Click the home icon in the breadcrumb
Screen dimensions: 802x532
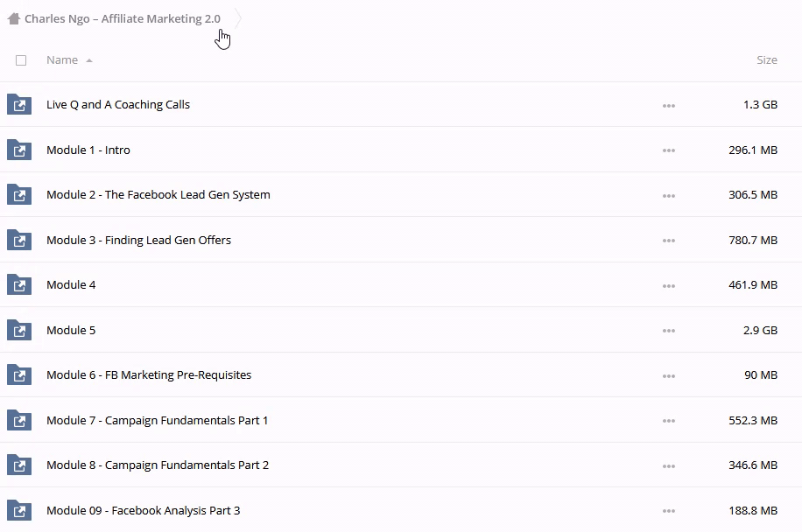(x=13, y=18)
